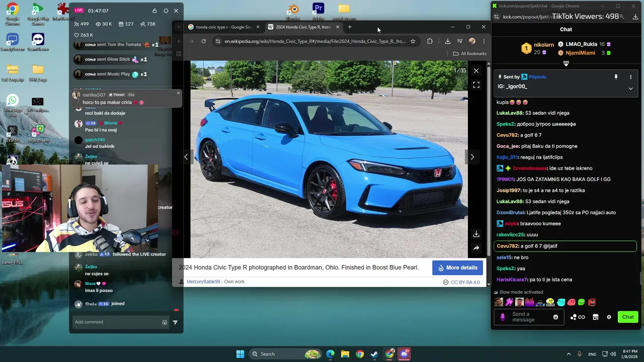Reload the Wikipedia page
The width and height of the screenshot is (644, 362).
pyautogui.click(x=203, y=41)
